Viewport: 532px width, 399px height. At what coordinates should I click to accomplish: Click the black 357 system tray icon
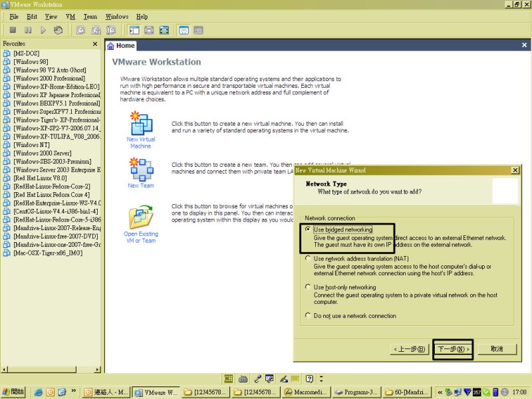pyautogui.click(x=477, y=392)
